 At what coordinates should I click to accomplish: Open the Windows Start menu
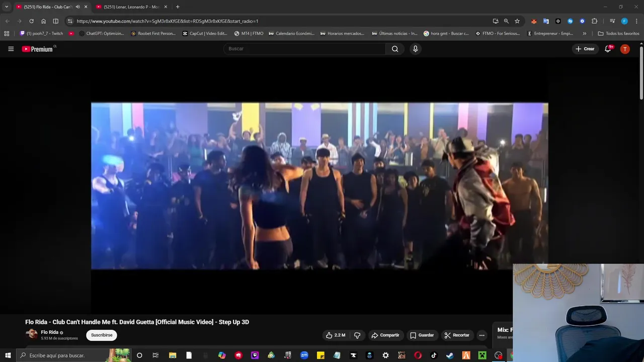(8, 355)
